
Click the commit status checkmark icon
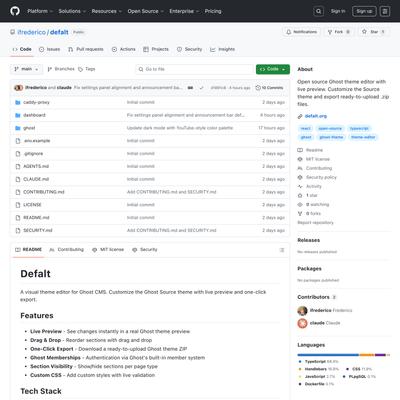201,88
